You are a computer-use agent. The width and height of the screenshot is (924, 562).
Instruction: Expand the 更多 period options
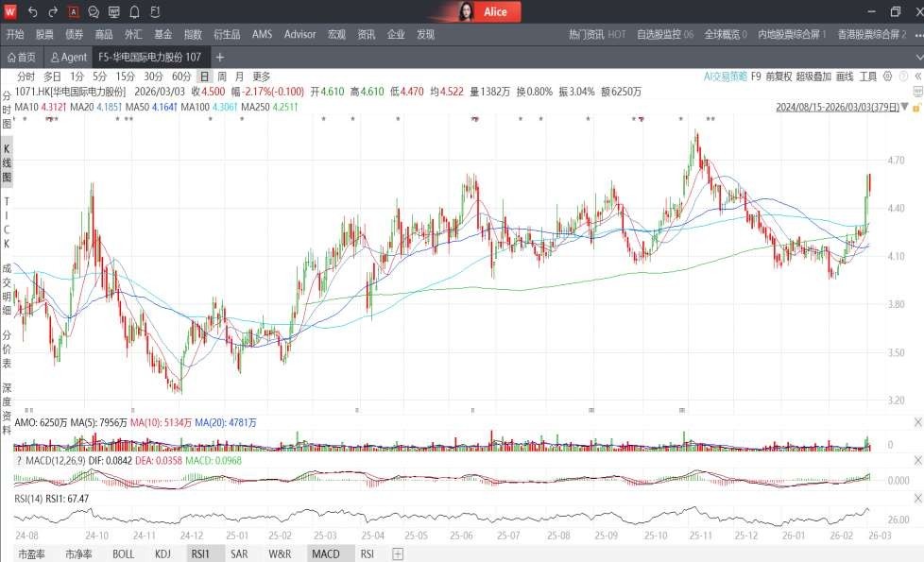click(262, 77)
